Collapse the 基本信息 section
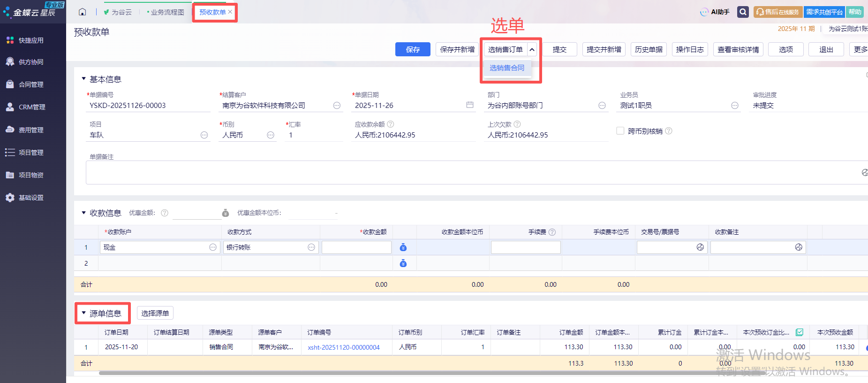Screen dimensions: 868x383 coord(84,79)
